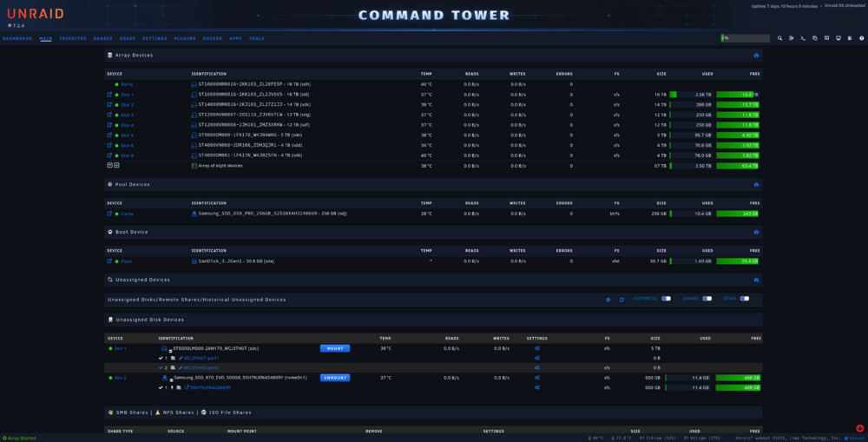The width and height of the screenshot is (868, 442).
Task: Click the logout icon in top toolbar
Action: click(x=791, y=38)
